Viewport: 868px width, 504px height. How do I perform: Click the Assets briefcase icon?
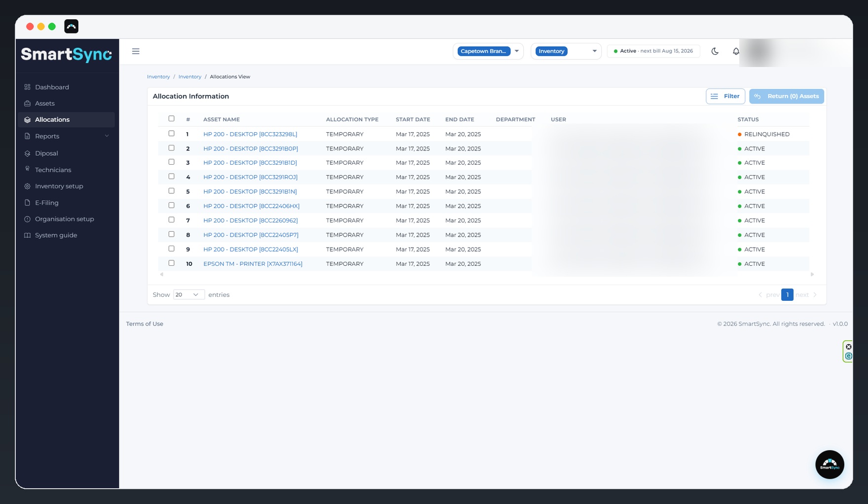coord(27,103)
